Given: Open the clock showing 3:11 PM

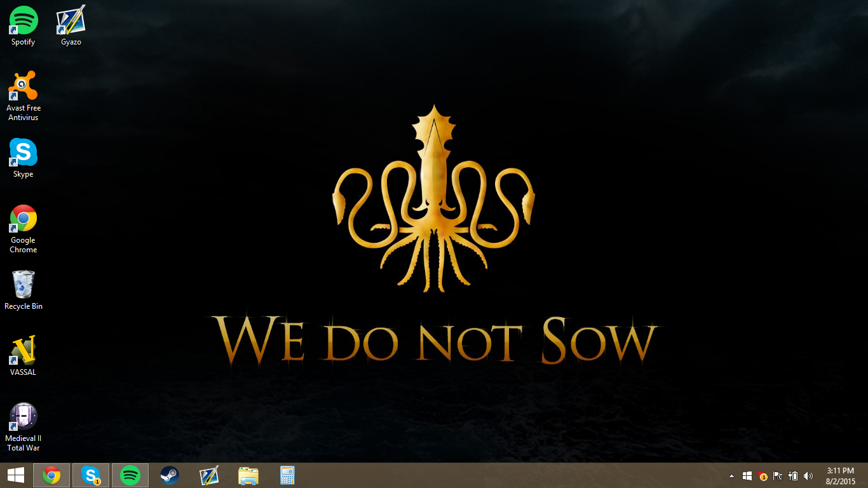Looking at the screenshot, I should click(x=841, y=475).
